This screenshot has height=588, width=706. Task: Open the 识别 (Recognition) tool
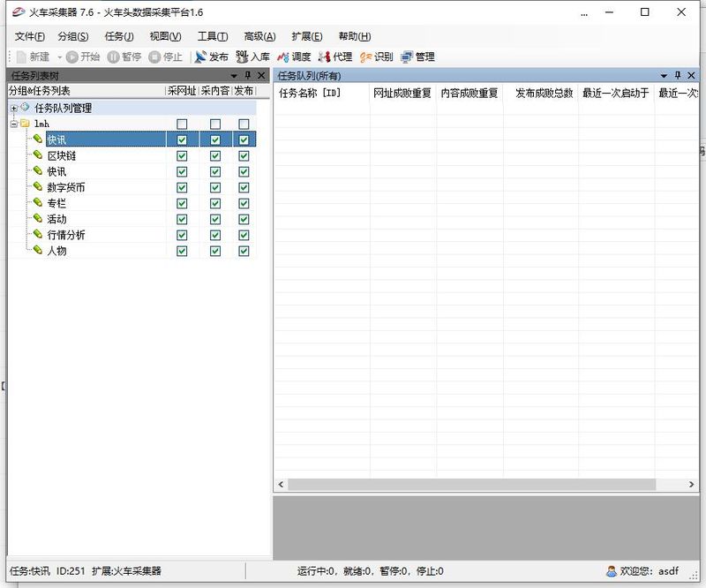coord(377,57)
